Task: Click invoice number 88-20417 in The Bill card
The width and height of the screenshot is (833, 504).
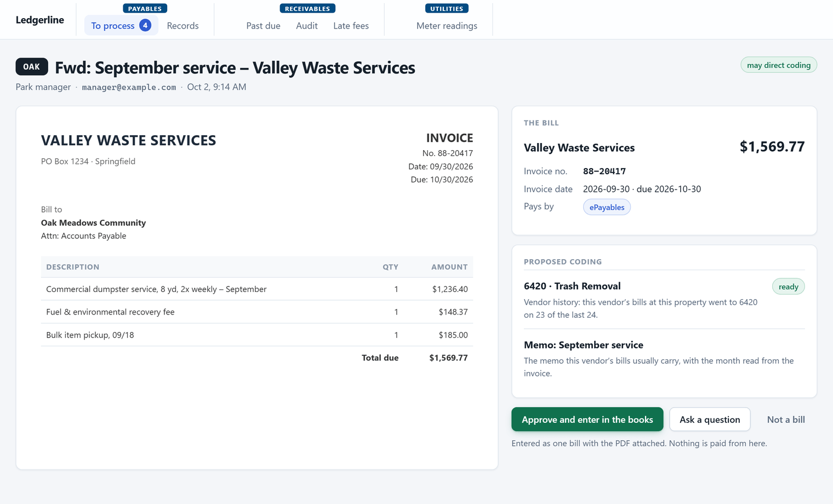Action: point(604,171)
